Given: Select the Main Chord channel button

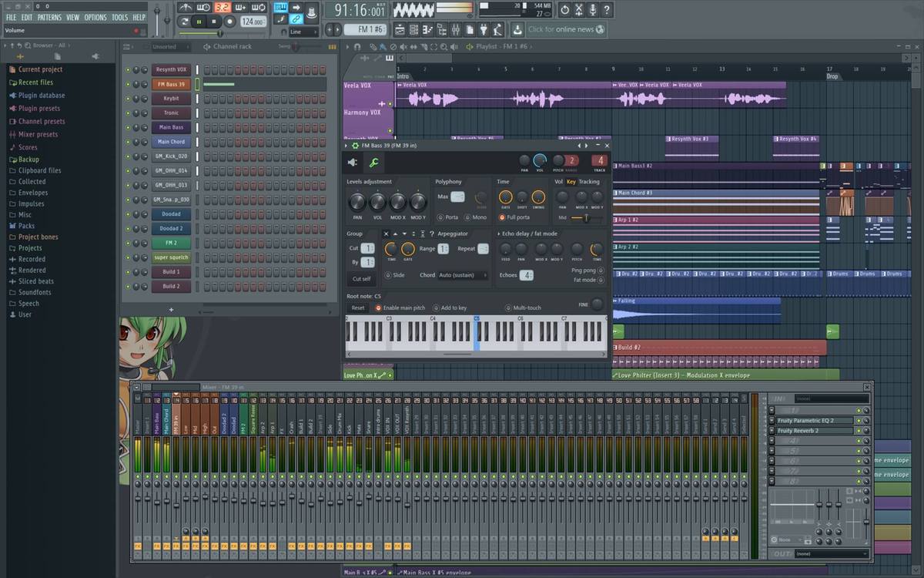Looking at the screenshot, I should [171, 142].
